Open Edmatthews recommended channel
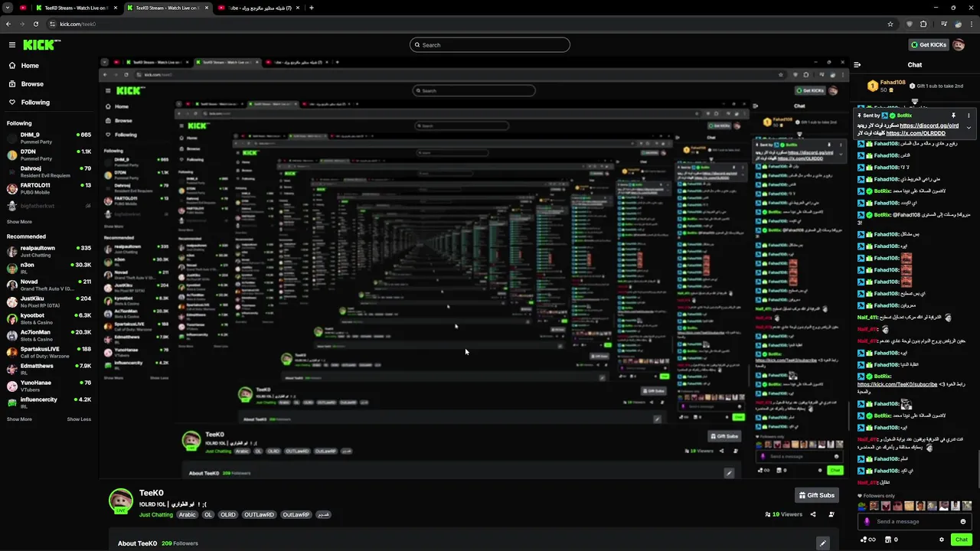This screenshot has height=551, width=980. click(x=49, y=369)
